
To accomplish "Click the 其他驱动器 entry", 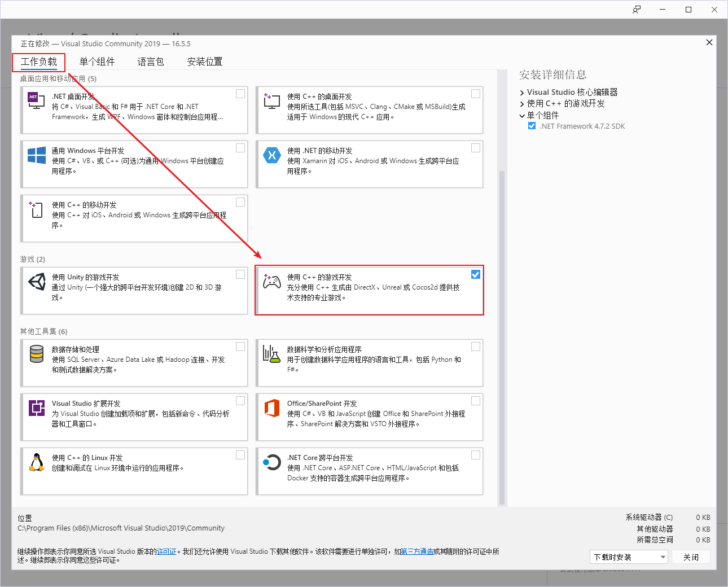I will tap(673, 529).
